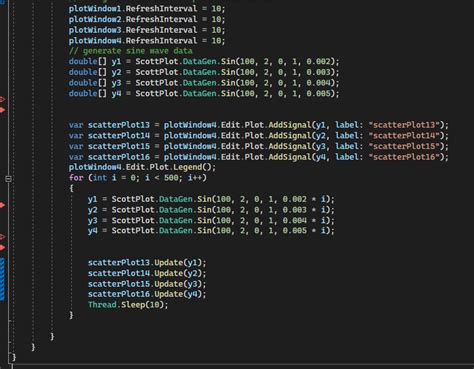Screen dimensions: 474x369
Task: Click hollow red marker below y4 loop assignment
Action: [2, 237]
